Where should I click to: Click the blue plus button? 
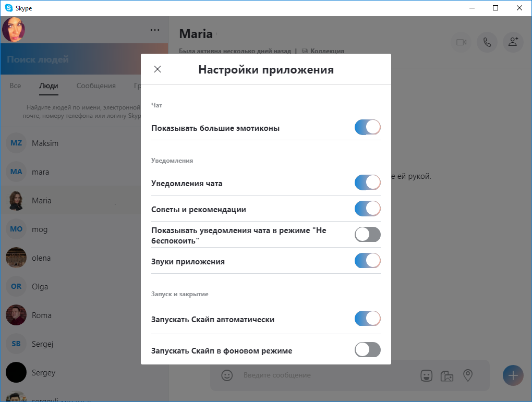pyautogui.click(x=513, y=375)
